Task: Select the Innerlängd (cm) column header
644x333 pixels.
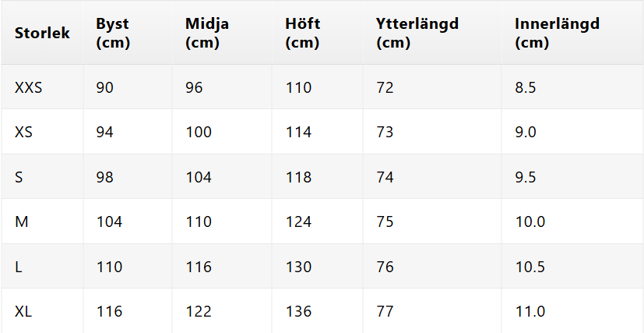Action: pos(556,33)
